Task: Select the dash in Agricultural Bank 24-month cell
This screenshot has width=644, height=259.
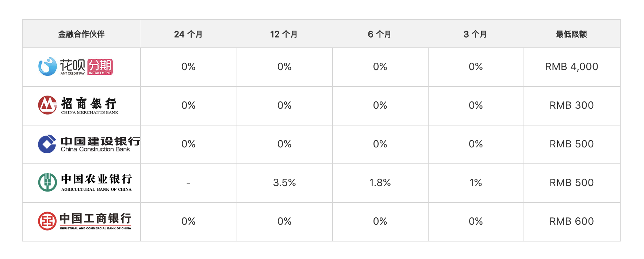Action: (x=188, y=183)
